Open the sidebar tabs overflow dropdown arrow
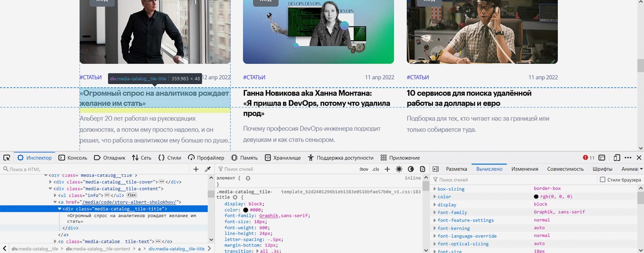The width and height of the screenshot is (644, 253). click(641, 169)
